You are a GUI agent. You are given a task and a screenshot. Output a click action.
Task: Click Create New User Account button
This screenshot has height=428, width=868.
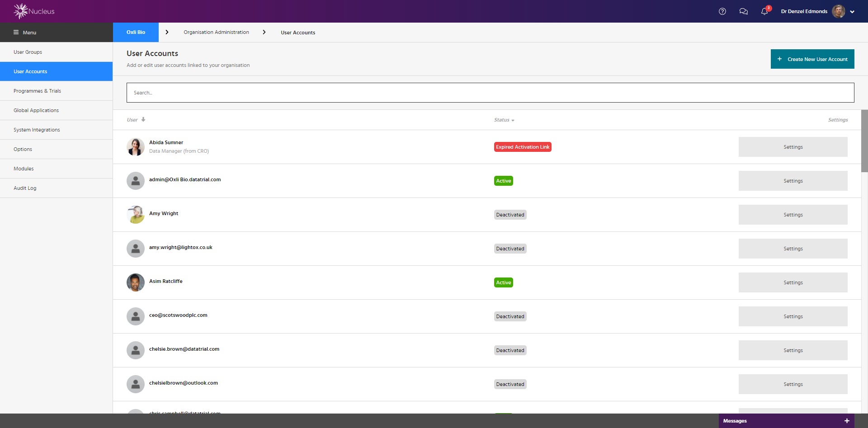812,59
